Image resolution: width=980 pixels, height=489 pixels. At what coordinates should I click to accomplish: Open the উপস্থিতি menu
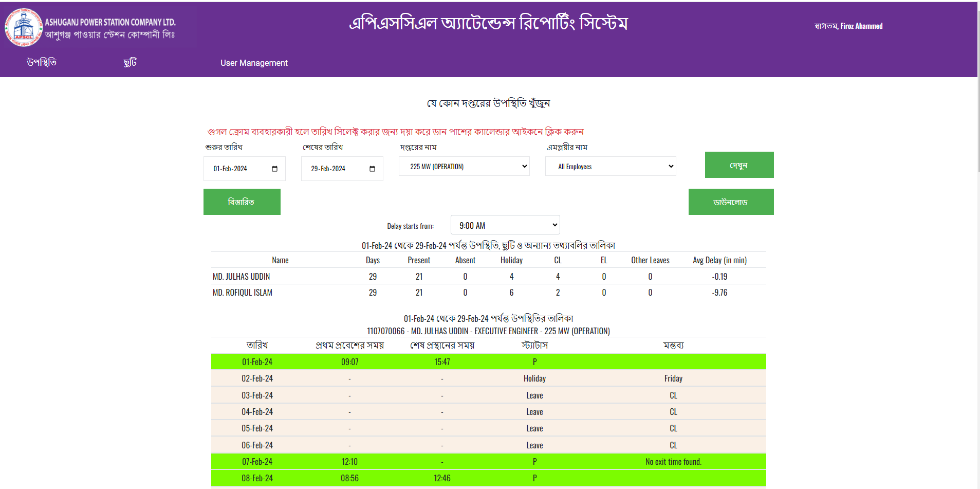coord(42,63)
